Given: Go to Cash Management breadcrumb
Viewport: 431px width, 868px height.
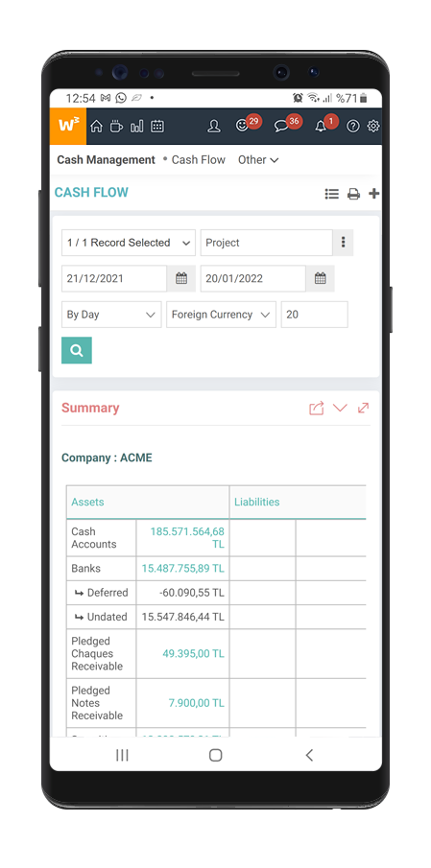Looking at the screenshot, I should [x=107, y=160].
